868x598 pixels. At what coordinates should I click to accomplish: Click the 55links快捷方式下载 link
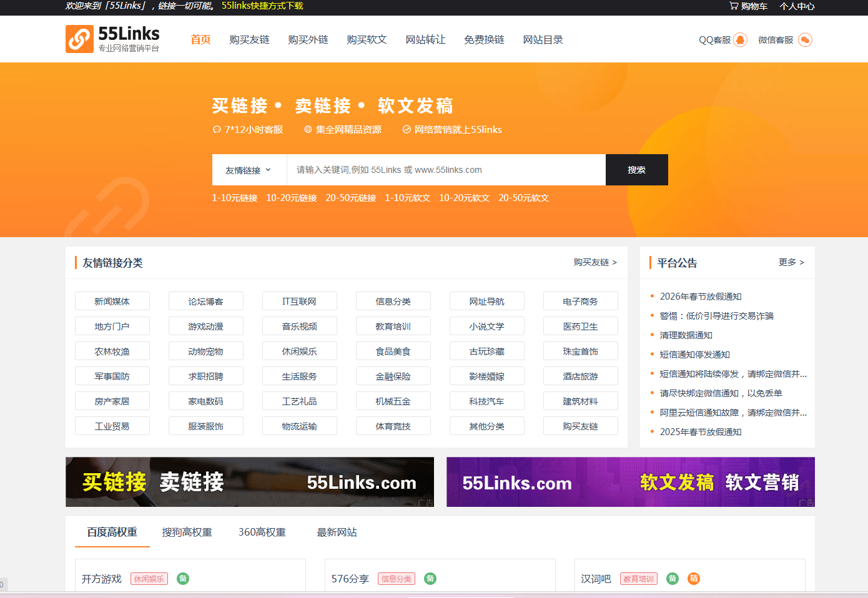pyautogui.click(x=262, y=6)
